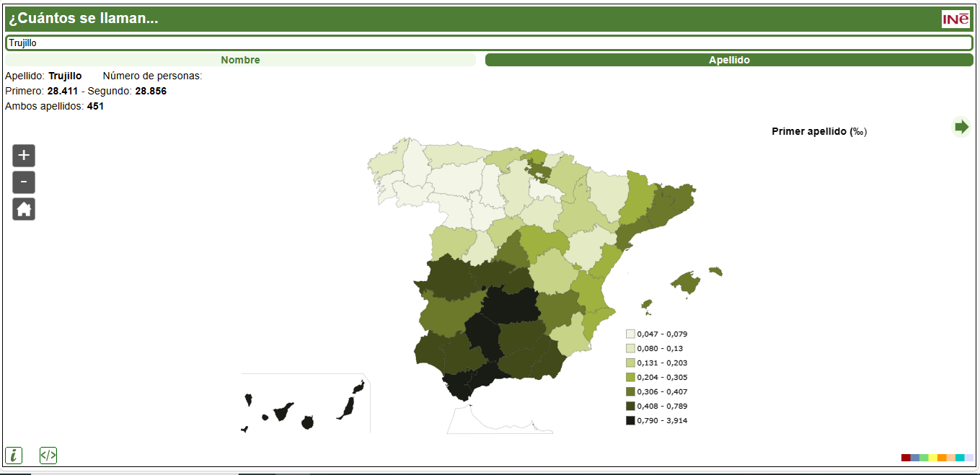Click the green next arrow icon
Screen dimensions: 980x475
[961, 127]
